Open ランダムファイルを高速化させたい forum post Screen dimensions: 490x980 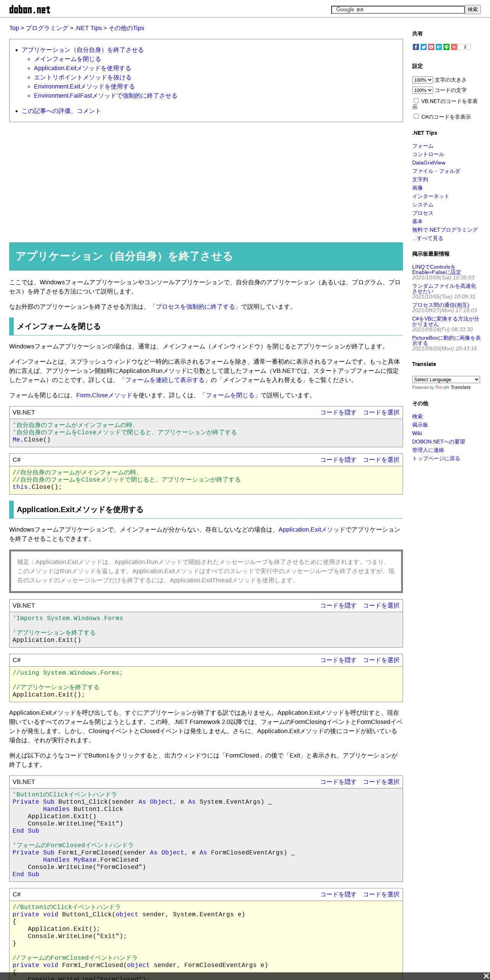[444, 289]
